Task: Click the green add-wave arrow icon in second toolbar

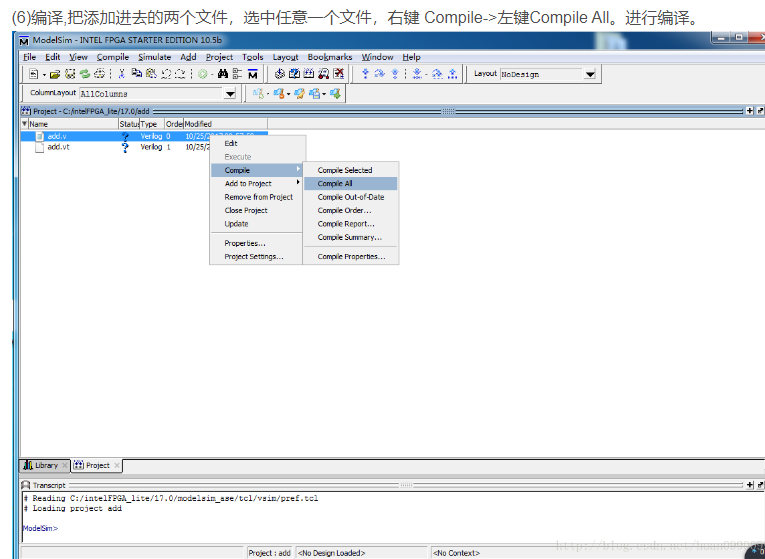Action: (x=335, y=93)
